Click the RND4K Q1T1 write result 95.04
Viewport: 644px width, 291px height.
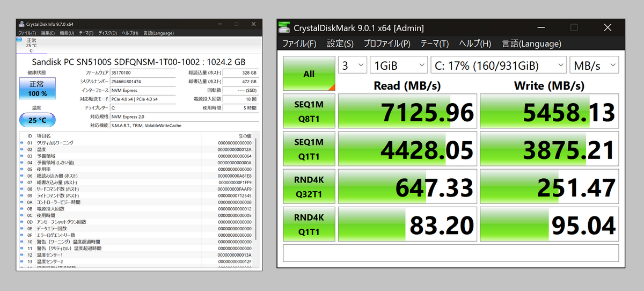tap(549, 224)
